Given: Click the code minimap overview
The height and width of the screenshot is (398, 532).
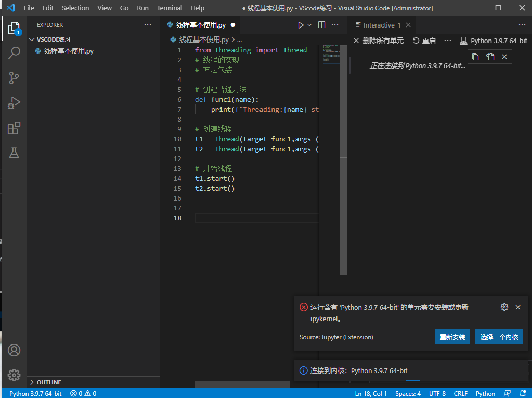Looking at the screenshot, I should 331,54.
